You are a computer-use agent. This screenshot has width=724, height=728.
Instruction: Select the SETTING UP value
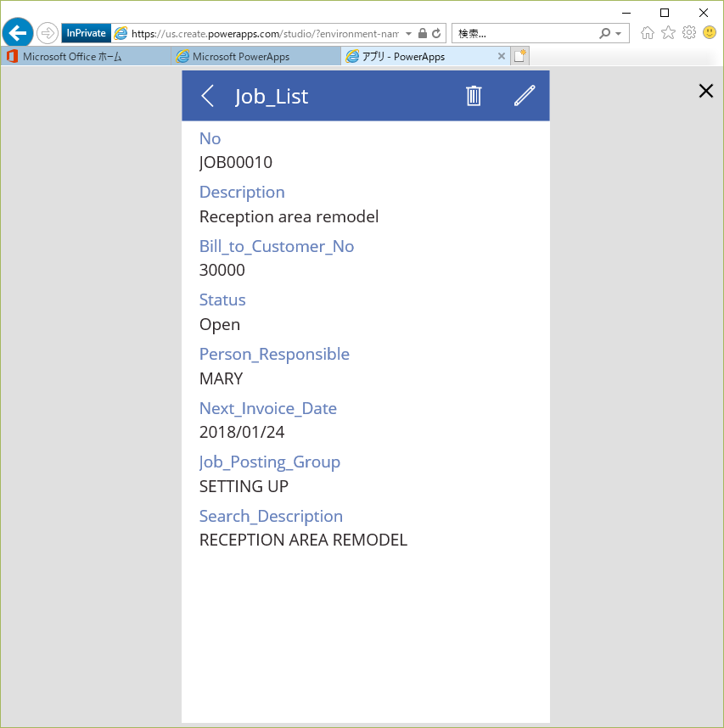pyautogui.click(x=244, y=486)
